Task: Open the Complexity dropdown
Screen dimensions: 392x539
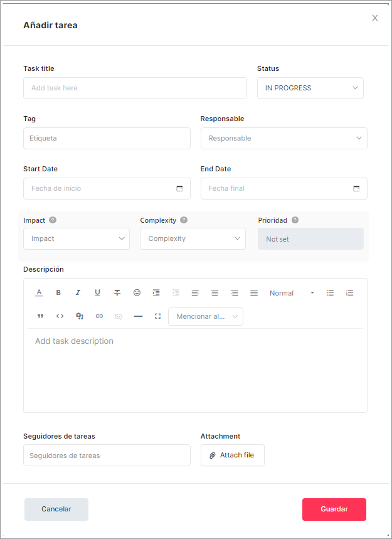Action: 193,238
